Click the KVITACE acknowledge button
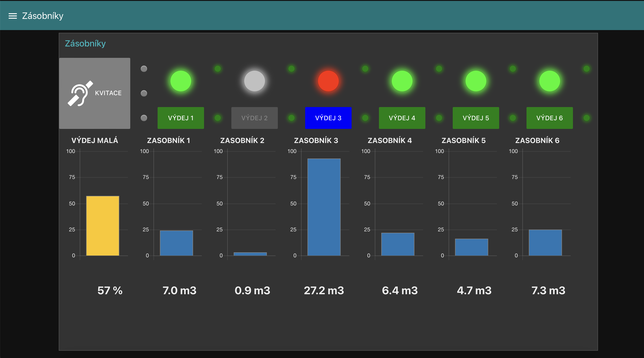Screen dimensions: 644x358 coord(95,93)
